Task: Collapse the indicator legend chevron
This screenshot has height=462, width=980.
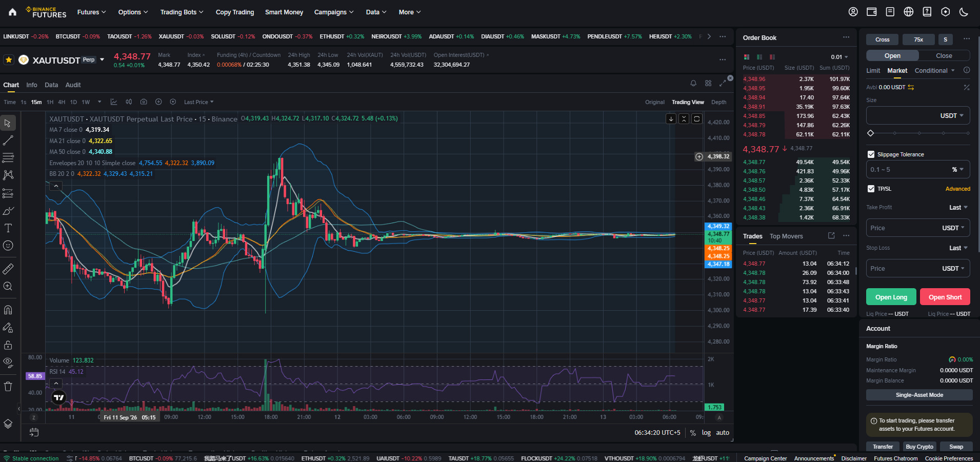Action: coord(56,186)
